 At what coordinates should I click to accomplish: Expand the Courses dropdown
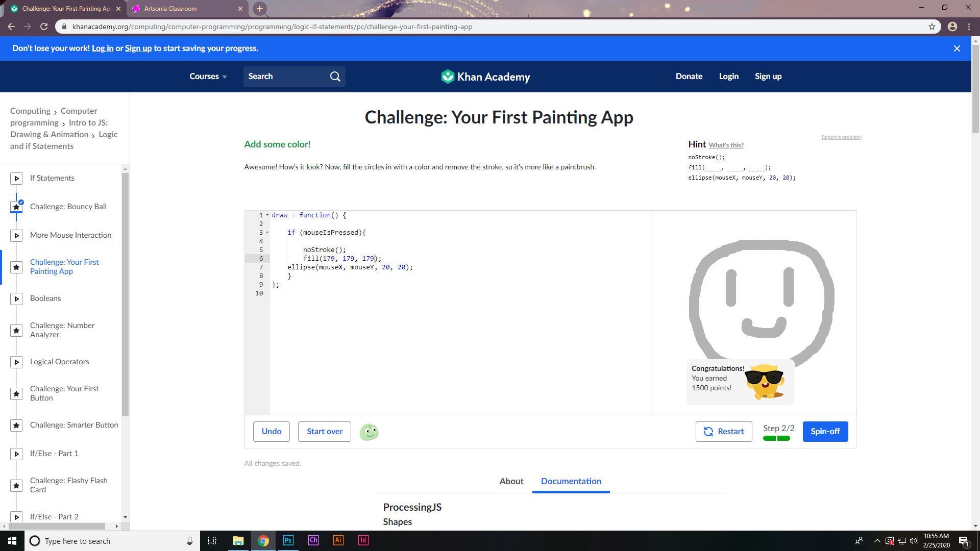click(208, 77)
